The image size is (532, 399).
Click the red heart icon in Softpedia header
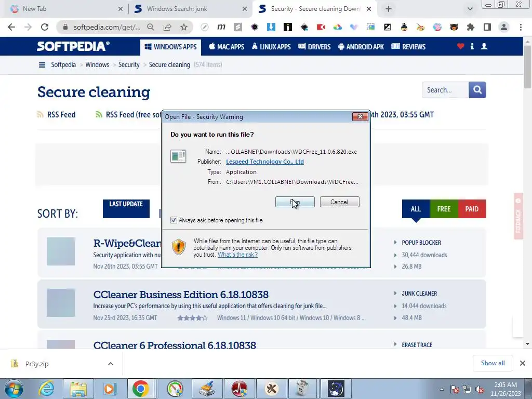(x=460, y=46)
